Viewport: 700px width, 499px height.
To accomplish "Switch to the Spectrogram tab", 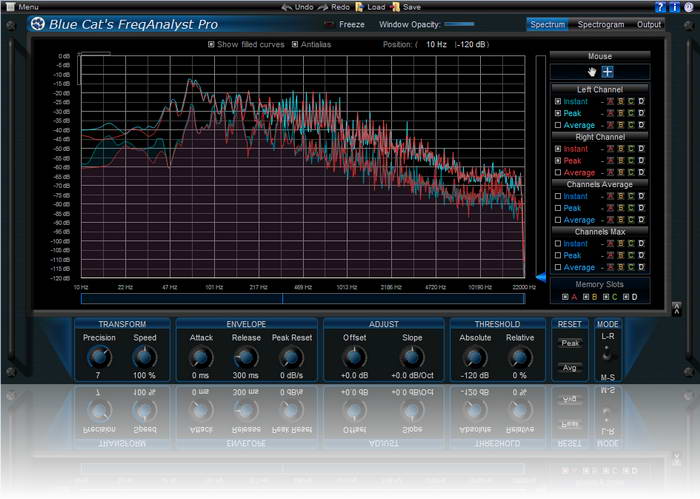I will [602, 24].
